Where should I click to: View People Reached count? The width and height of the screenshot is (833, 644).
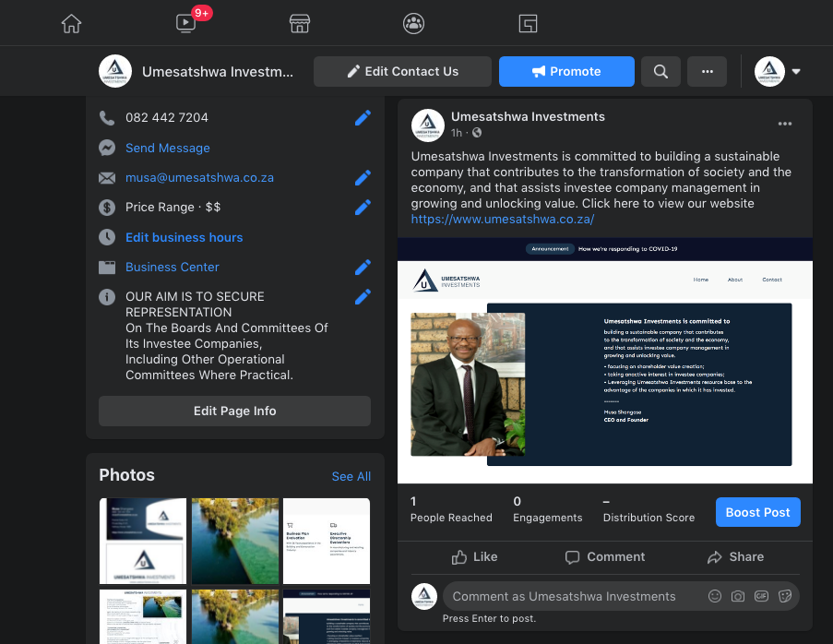[451, 509]
